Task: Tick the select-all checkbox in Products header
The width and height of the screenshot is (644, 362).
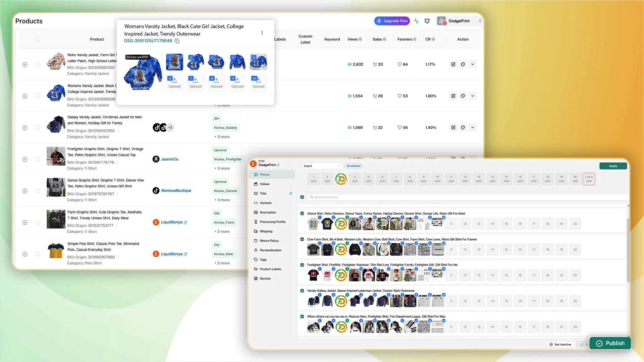Action: pyautogui.click(x=38, y=39)
